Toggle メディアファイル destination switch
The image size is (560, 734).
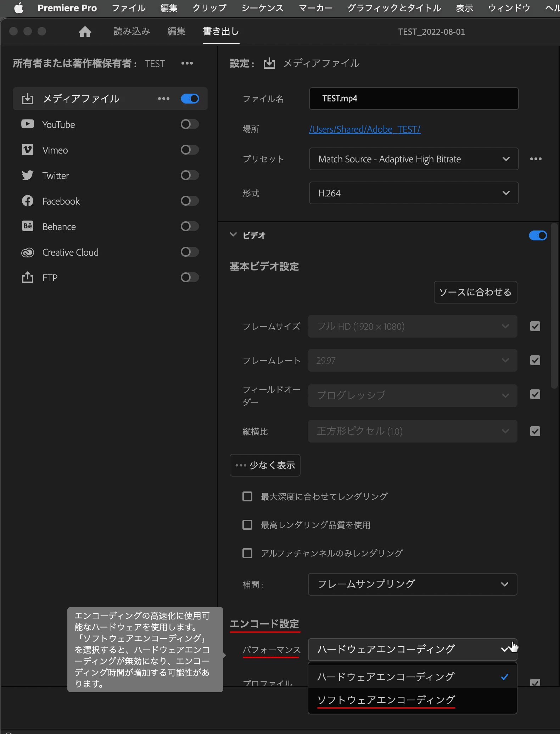click(190, 99)
